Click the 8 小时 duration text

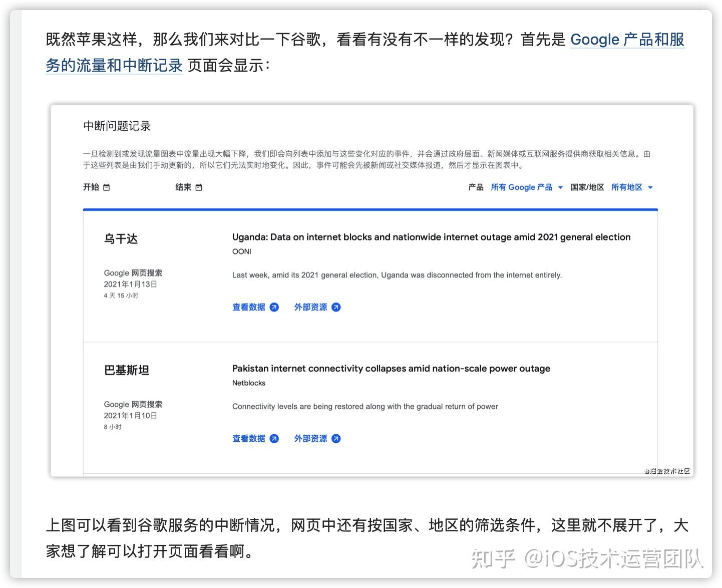pyautogui.click(x=113, y=427)
